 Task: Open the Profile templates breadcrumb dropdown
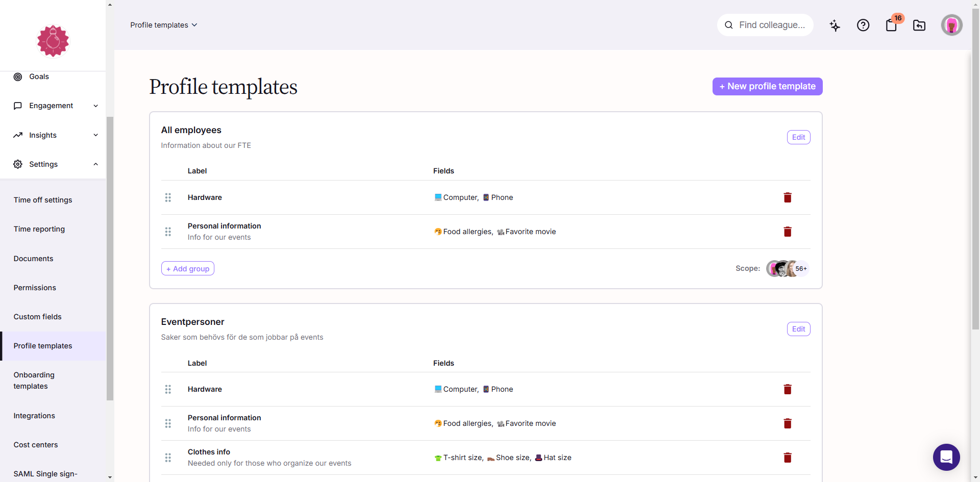pyautogui.click(x=163, y=25)
